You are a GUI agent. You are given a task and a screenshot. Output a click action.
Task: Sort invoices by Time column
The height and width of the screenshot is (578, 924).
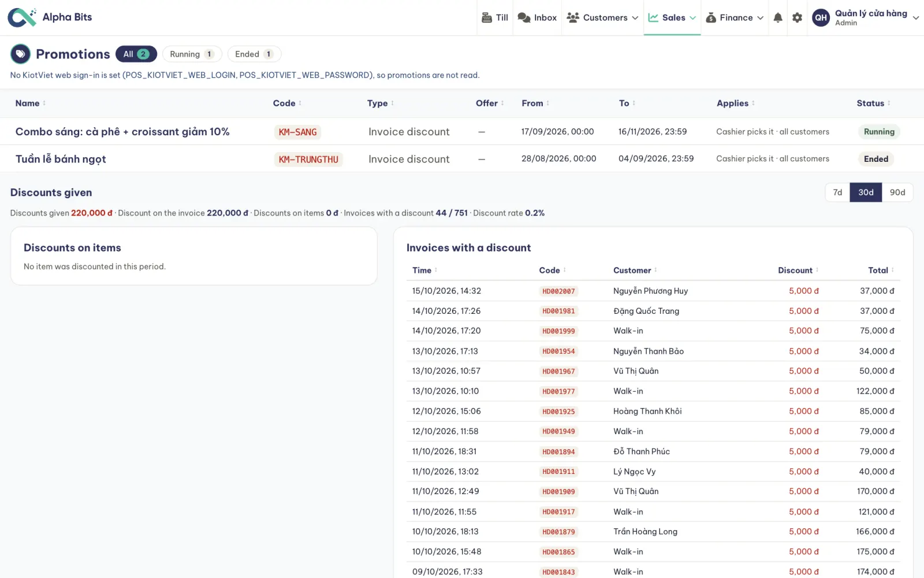[424, 270]
